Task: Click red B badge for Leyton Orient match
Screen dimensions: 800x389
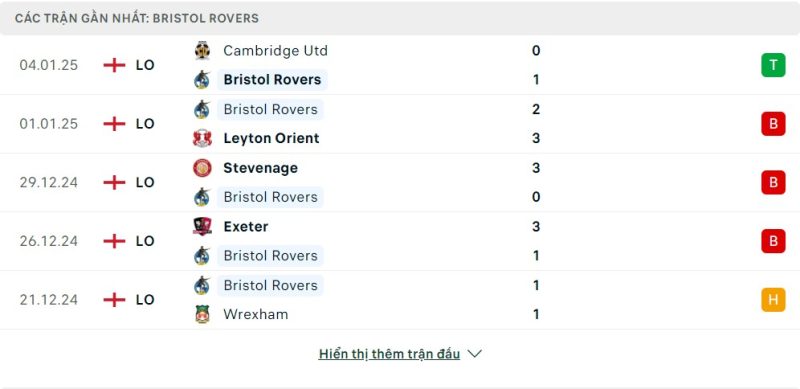Action: point(773,124)
